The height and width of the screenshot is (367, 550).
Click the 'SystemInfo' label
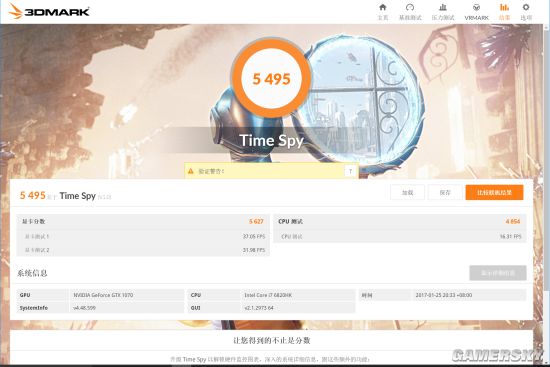tap(34, 308)
